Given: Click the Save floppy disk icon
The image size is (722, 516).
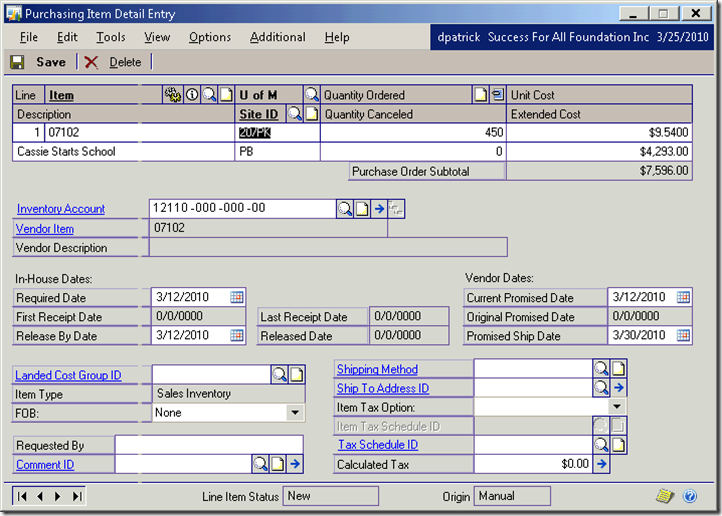Looking at the screenshot, I should tap(17, 62).
